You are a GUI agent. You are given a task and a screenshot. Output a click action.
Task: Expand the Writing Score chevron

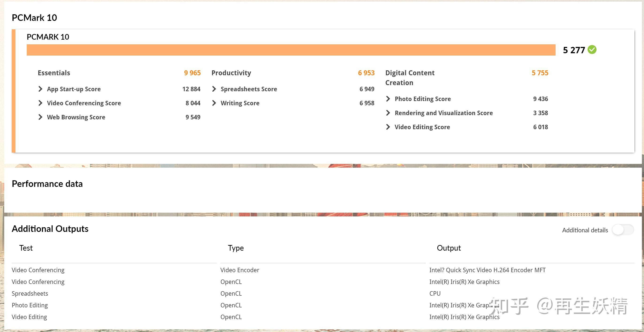coord(214,103)
